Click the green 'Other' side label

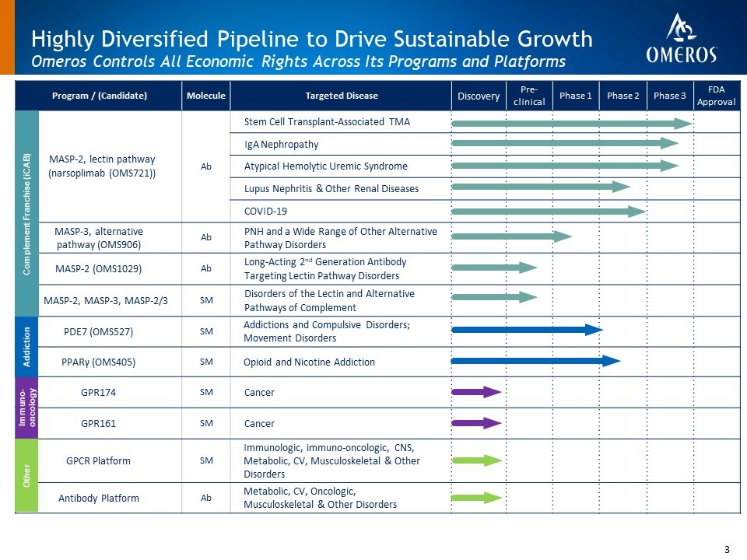26,476
